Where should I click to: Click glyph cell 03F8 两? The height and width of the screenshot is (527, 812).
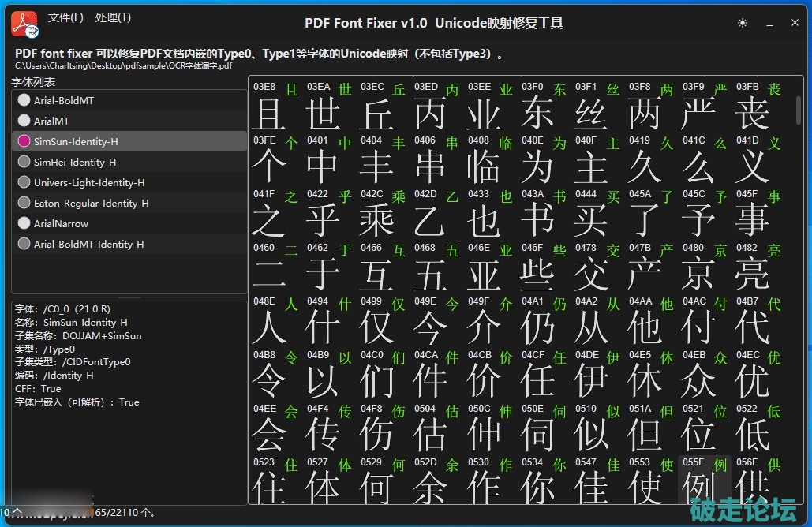coord(652,105)
